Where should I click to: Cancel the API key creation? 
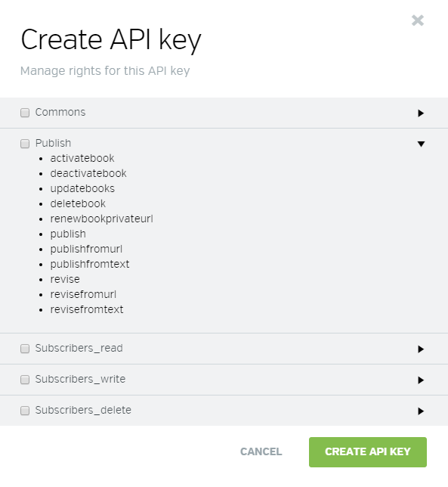coord(261,451)
